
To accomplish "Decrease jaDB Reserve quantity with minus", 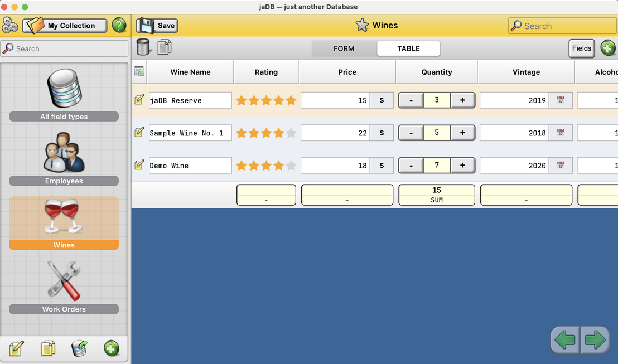I will (411, 100).
